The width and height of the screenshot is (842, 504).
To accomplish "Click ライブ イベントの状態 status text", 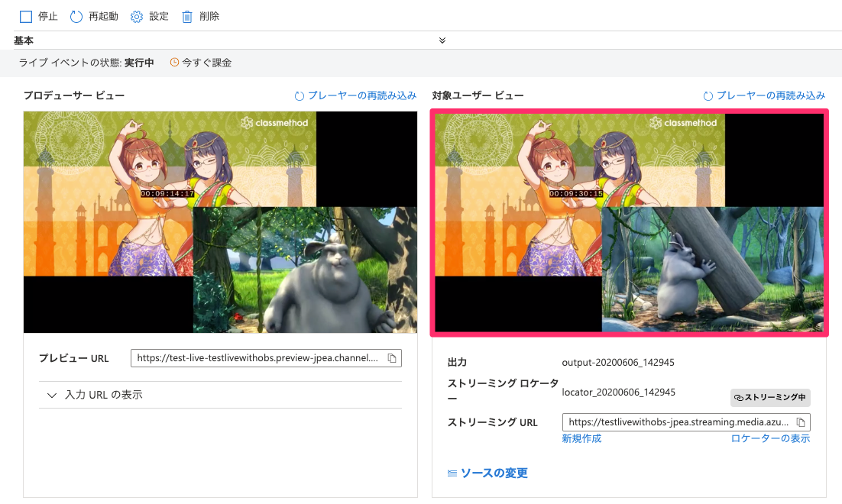I will click(x=86, y=63).
